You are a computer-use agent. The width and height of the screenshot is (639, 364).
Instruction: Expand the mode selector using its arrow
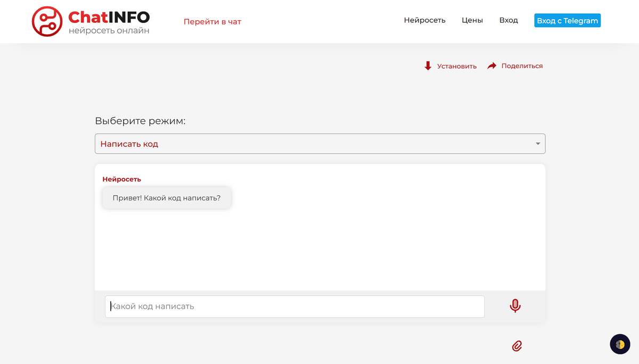pyautogui.click(x=538, y=144)
